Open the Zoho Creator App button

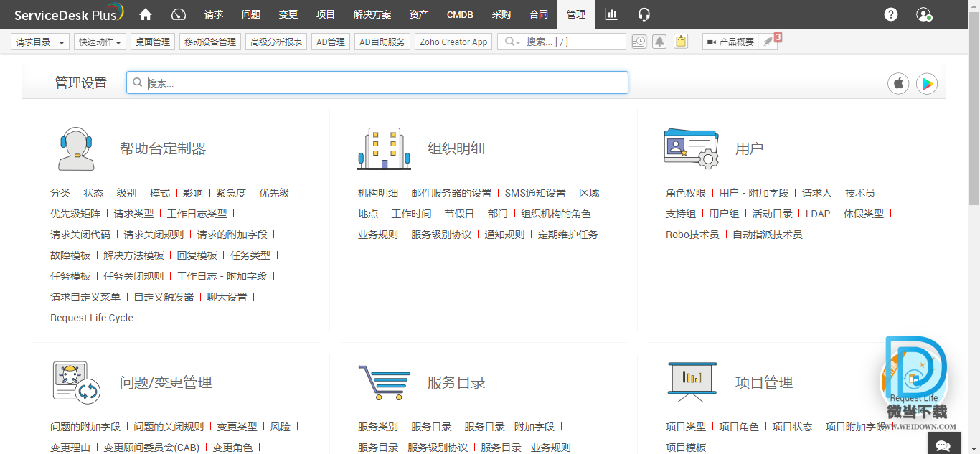click(x=453, y=42)
